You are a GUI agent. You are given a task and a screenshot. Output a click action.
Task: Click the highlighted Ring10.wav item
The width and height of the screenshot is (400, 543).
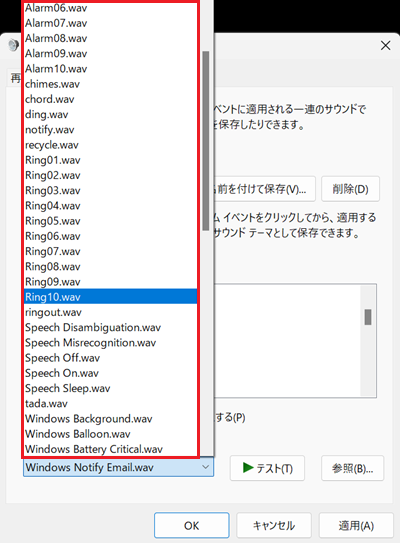tap(111, 297)
